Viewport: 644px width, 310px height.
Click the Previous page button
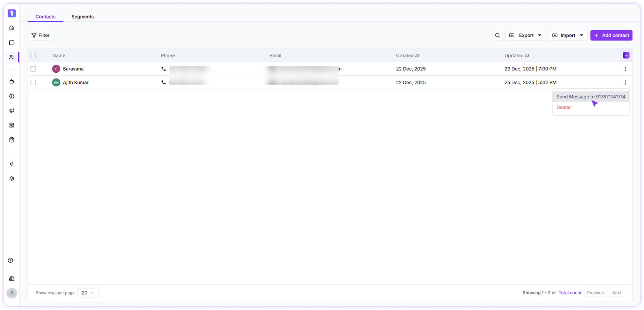595,293
